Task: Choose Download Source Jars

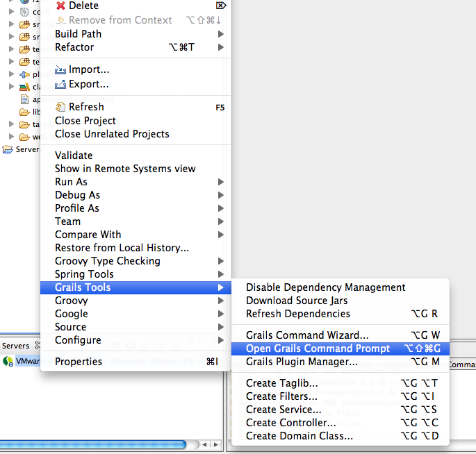Action: pyautogui.click(x=340, y=301)
